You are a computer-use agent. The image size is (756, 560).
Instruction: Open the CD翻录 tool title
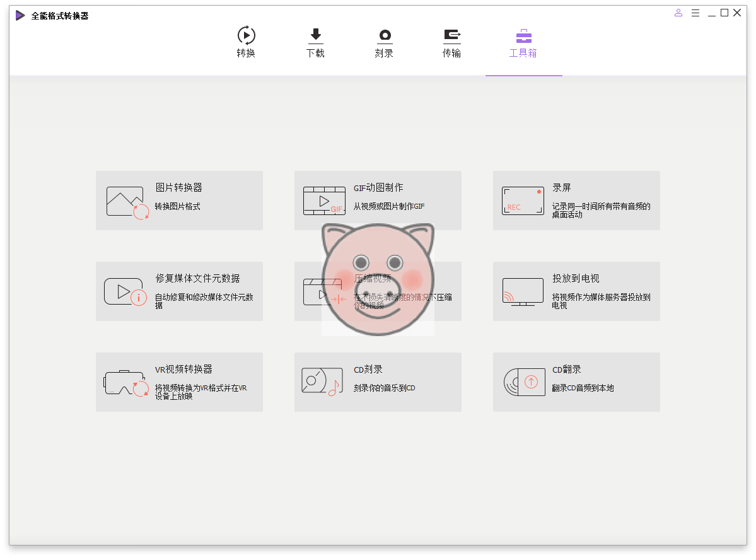567,369
